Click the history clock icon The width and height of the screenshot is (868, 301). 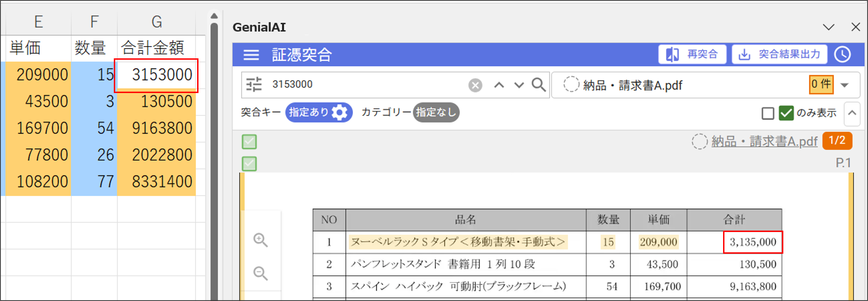point(842,55)
